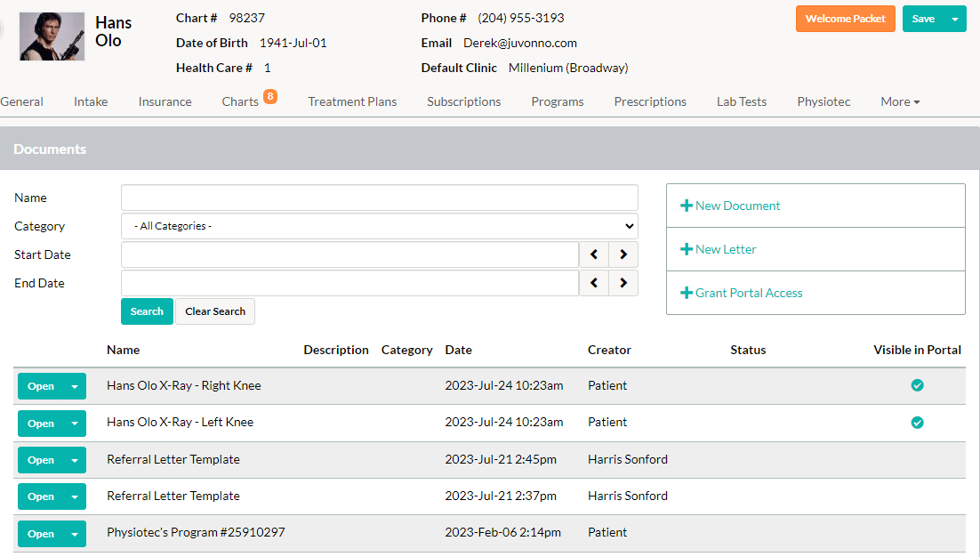
Task: Click the next arrow beside Start Date
Action: coord(623,254)
